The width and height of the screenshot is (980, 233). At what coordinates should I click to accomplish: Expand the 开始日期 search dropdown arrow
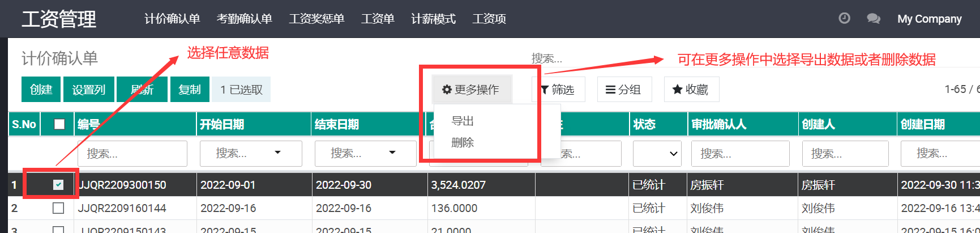(x=277, y=153)
